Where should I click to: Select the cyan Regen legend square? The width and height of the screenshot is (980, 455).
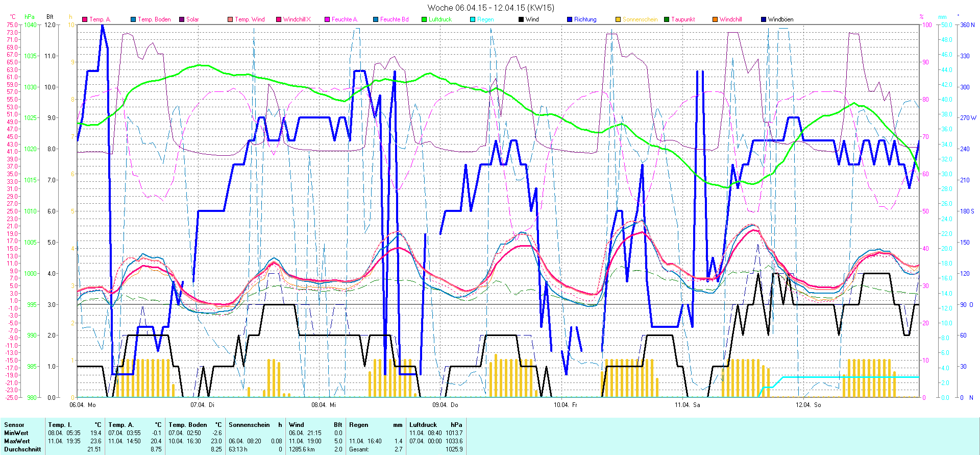(473, 19)
